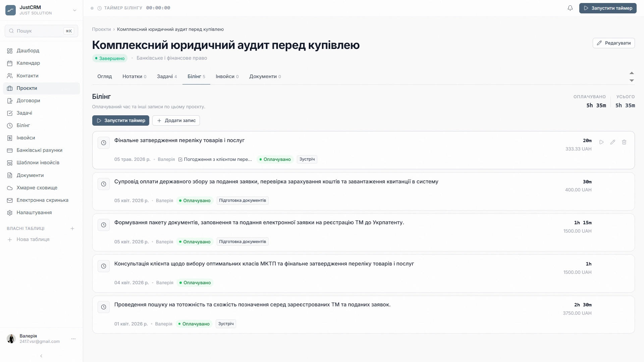Start the timer in the Білінг section
The height and width of the screenshot is (362, 644).
click(121, 121)
